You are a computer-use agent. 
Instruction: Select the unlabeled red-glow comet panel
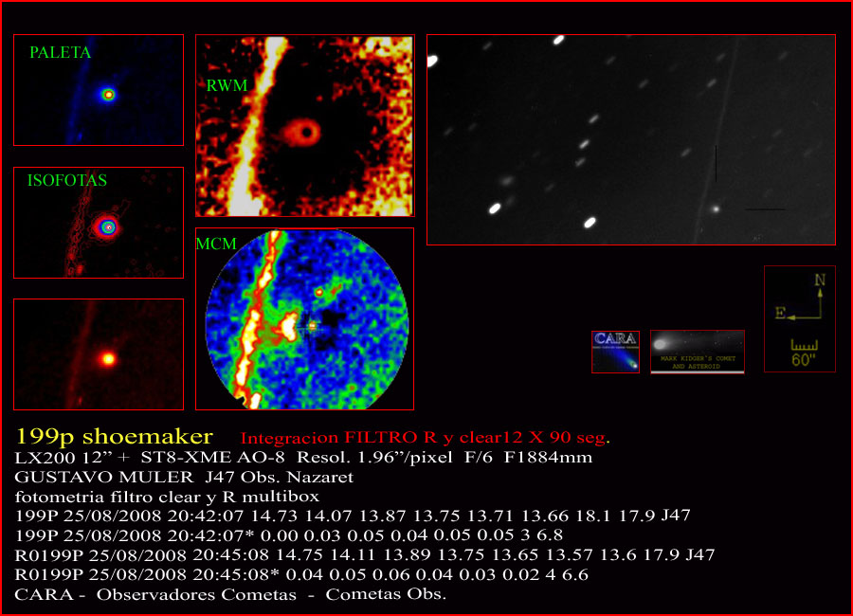[x=99, y=354]
